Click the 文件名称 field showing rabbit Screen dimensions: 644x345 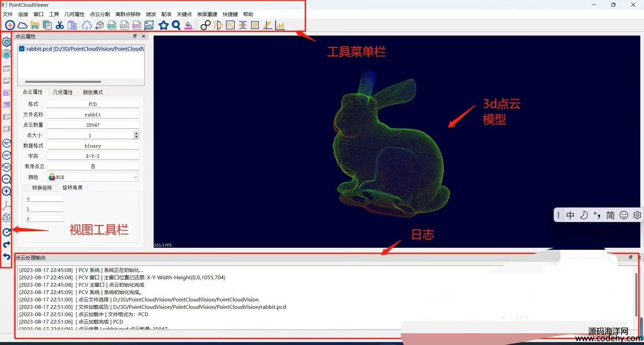(93, 114)
